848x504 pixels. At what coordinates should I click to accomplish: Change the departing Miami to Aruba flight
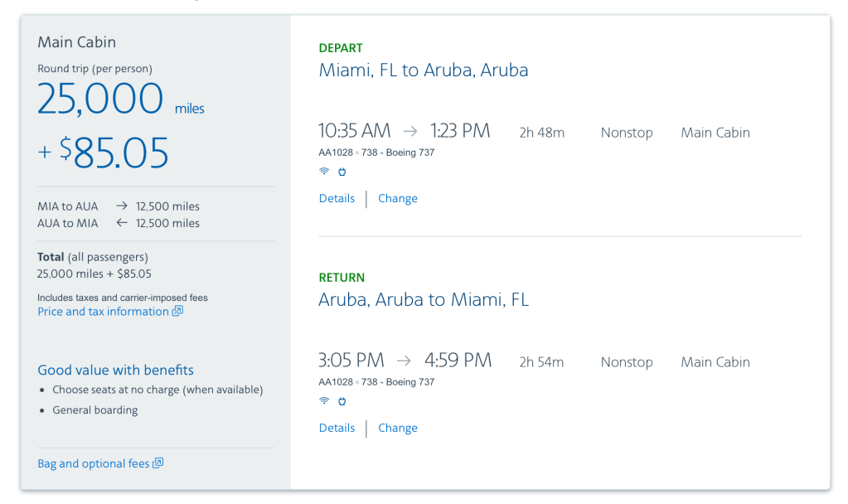click(x=398, y=199)
